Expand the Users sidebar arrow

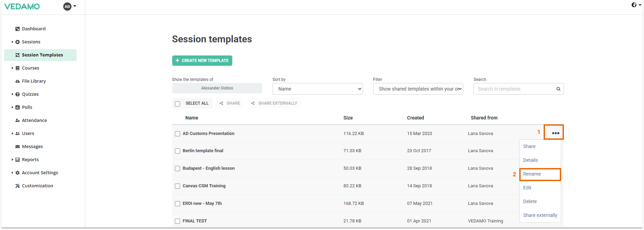12,134
